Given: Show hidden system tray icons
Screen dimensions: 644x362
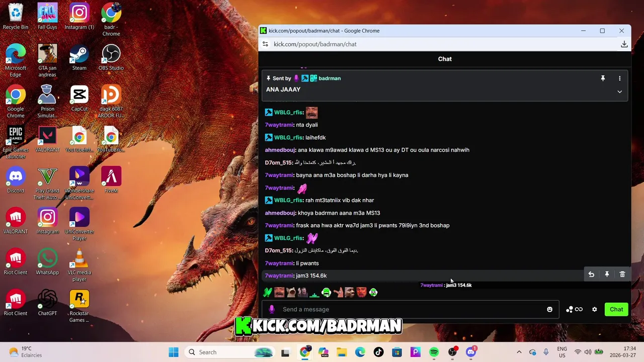Looking at the screenshot, I should pos(519,352).
